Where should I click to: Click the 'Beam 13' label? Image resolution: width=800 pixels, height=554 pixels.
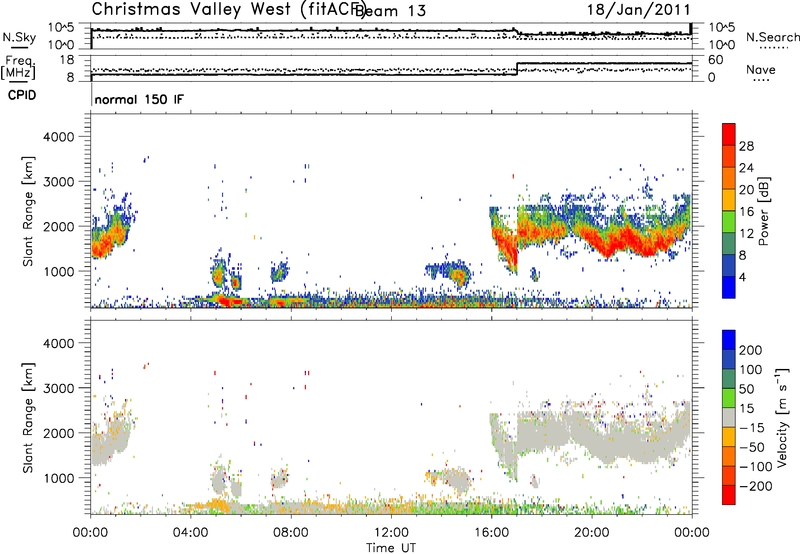pyautogui.click(x=391, y=11)
